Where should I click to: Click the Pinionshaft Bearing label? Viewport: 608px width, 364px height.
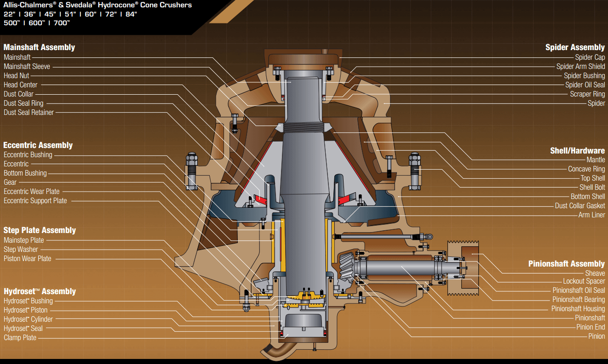pyautogui.click(x=579, y=300)
